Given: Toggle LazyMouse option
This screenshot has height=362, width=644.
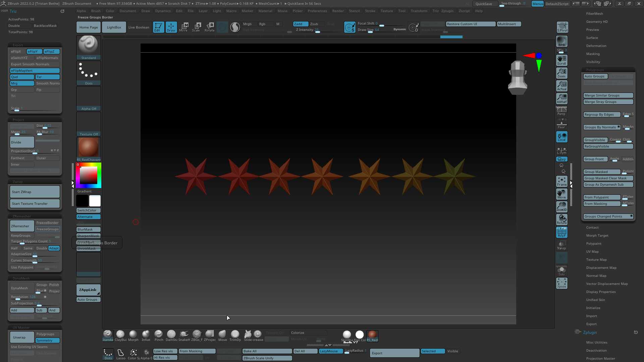Looking at the screenshot, I should [x=331, y=351].
